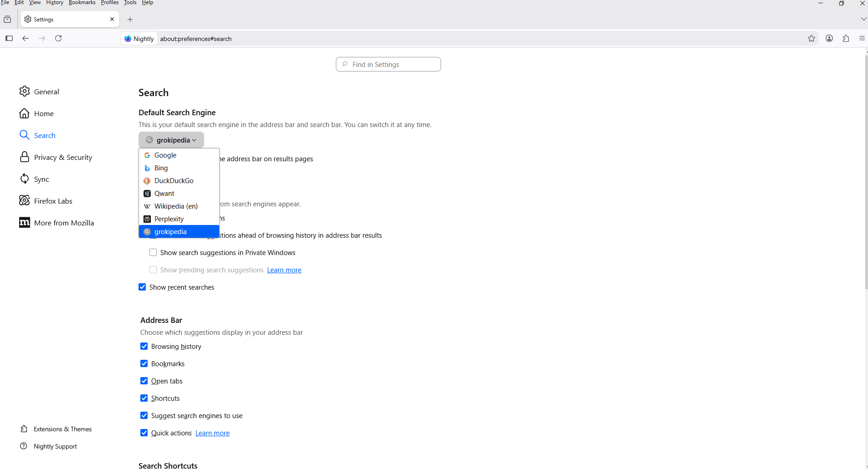Choose DuckDuckGo from the engine list
The height and width of the screenshot is (470, 868).
tap(179, 181)
